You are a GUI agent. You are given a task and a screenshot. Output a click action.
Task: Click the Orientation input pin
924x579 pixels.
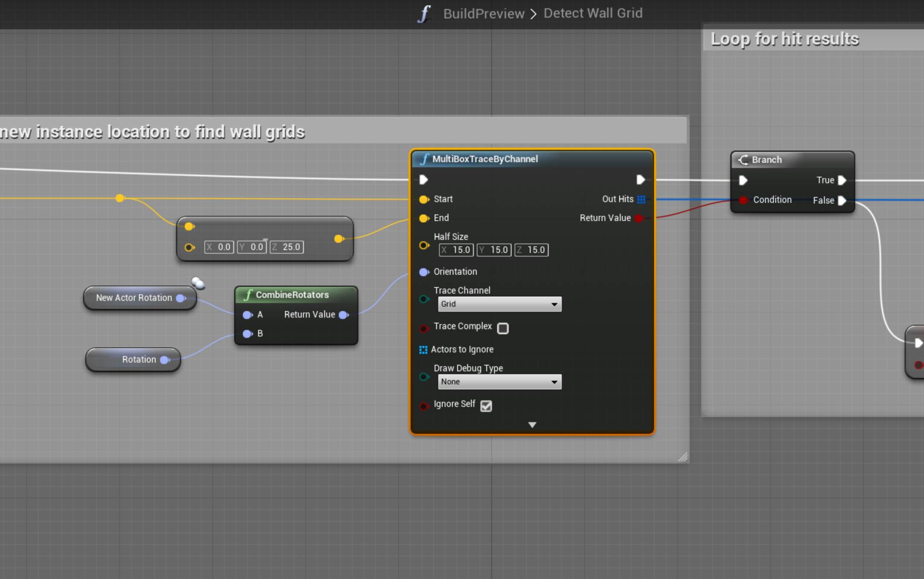(x=424, y=272)
